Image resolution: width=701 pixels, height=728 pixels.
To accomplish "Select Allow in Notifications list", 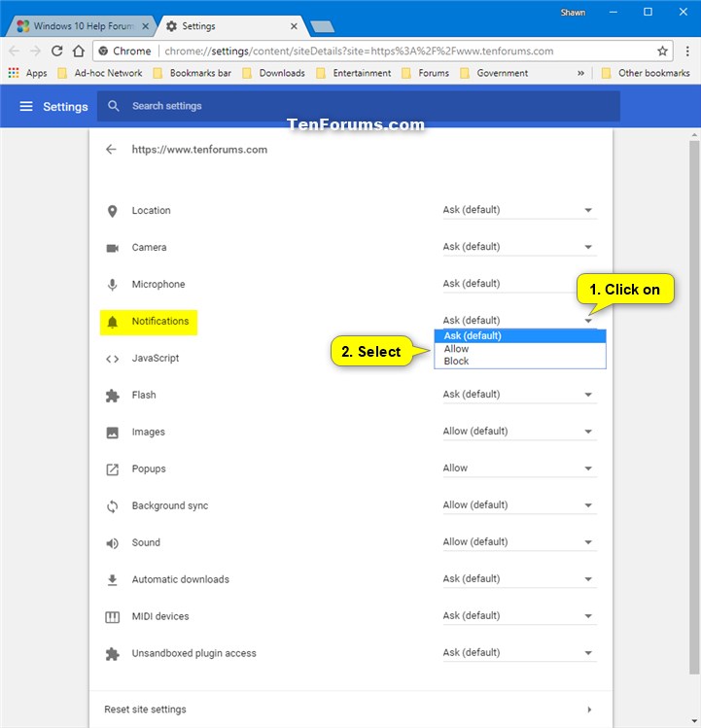I will (x=520, y=349).
